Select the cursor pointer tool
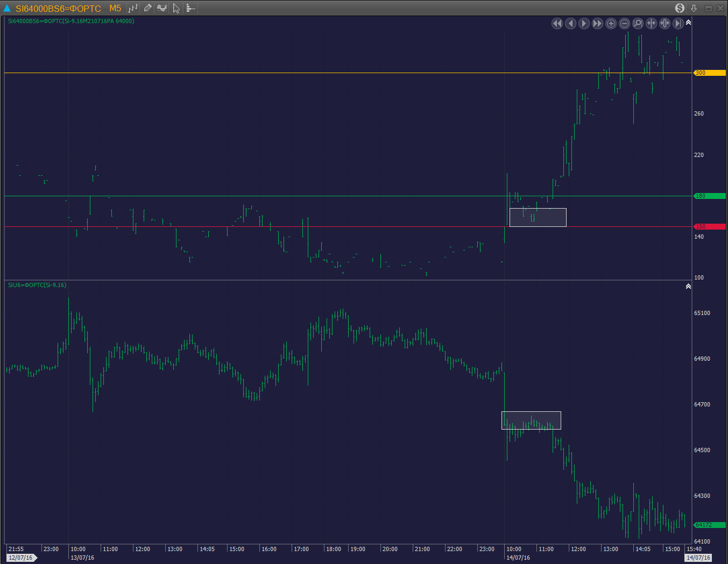 [x=176, y=8]
